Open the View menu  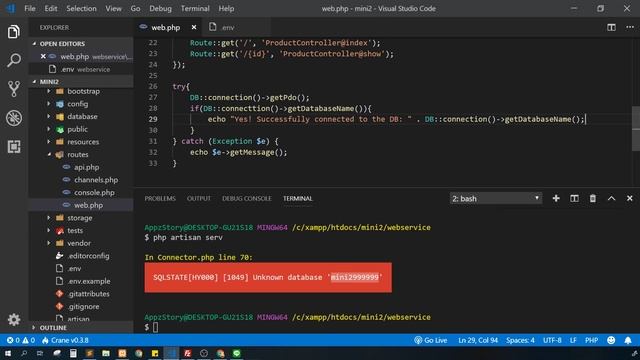click(113, 8)
